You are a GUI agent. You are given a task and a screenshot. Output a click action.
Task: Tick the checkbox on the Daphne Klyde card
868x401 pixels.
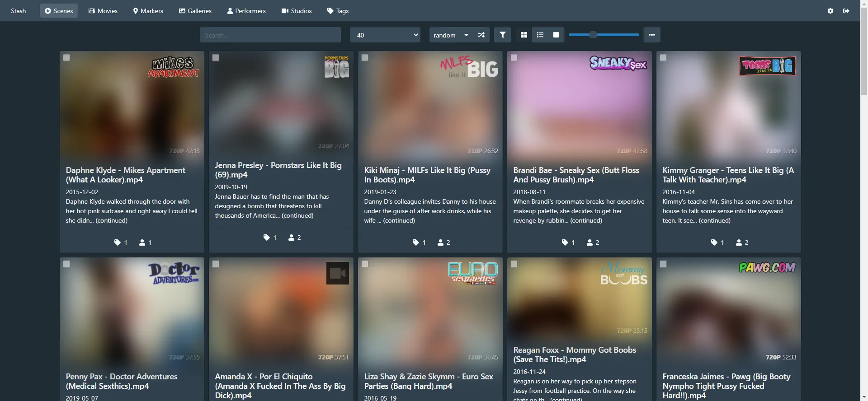click(x=66, y=58)
